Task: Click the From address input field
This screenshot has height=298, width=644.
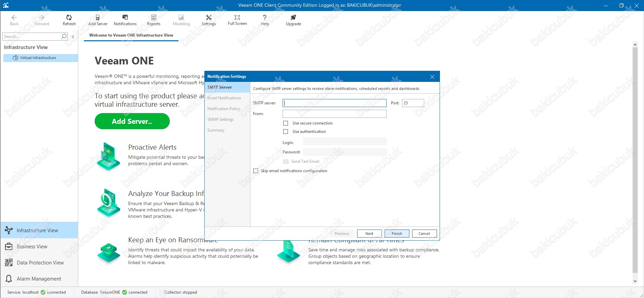Action: pos(335,114)
